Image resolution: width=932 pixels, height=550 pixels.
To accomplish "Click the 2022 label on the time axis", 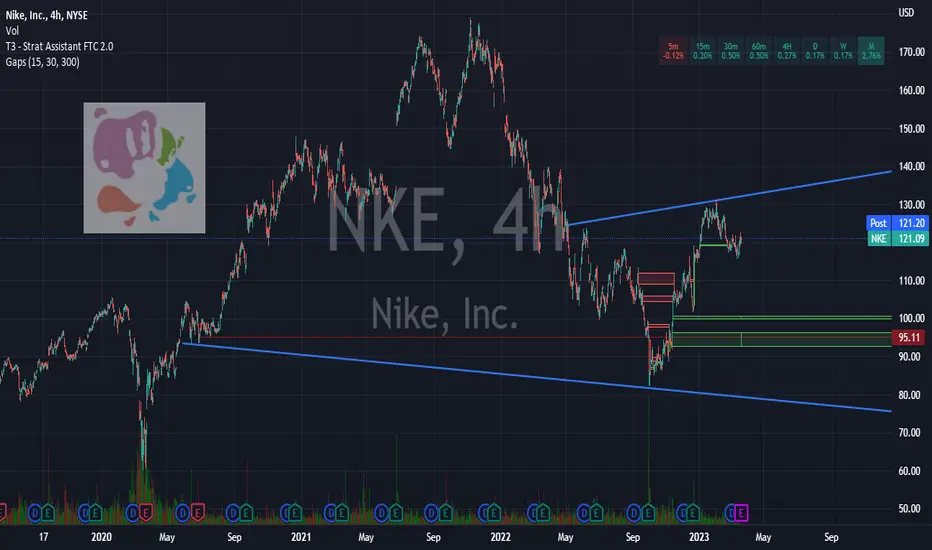I will coord(500,537).
